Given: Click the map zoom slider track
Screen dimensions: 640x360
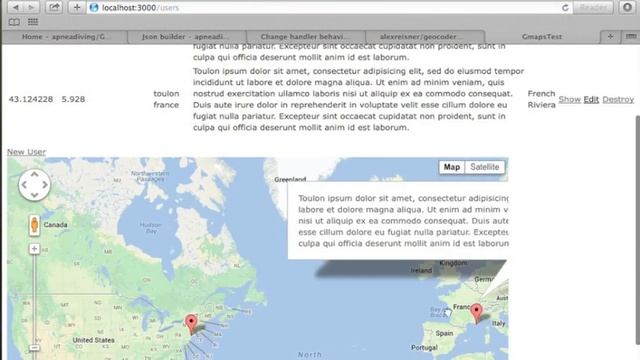Looking at the screenshot, I should coord(34,299).
